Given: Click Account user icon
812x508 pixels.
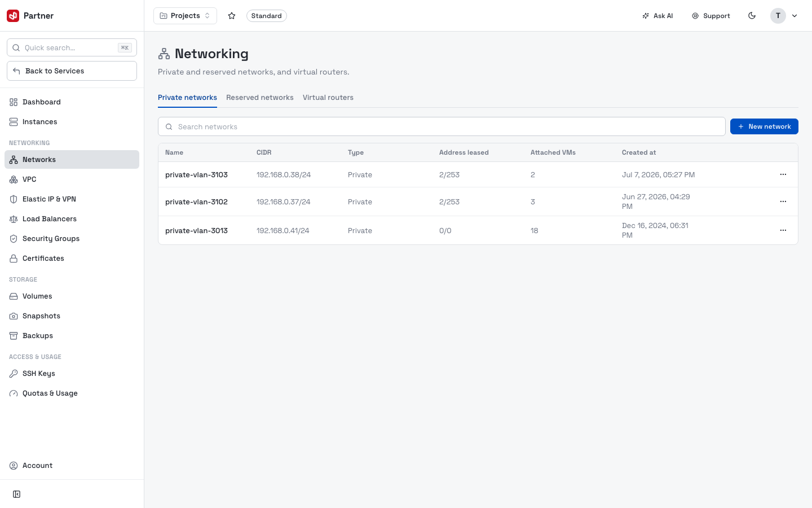Looking at the screenshot, I should point(14,466).
